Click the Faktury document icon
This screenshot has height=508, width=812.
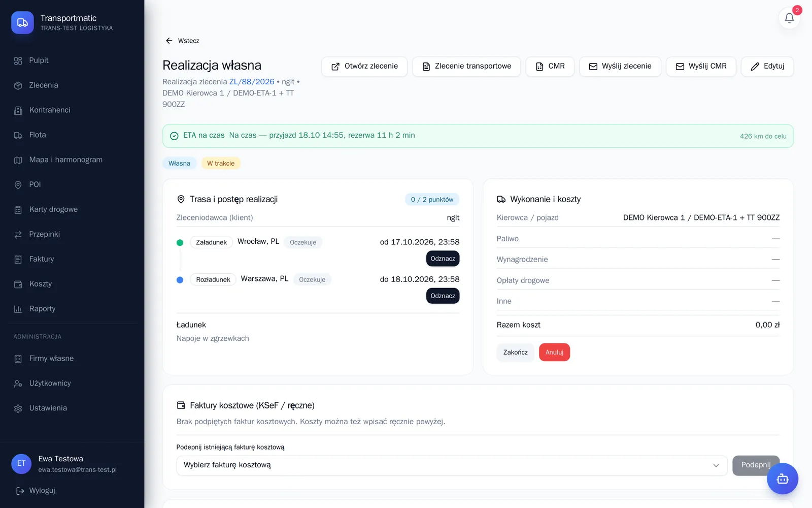pyautogui.click(x=18, y=260)
